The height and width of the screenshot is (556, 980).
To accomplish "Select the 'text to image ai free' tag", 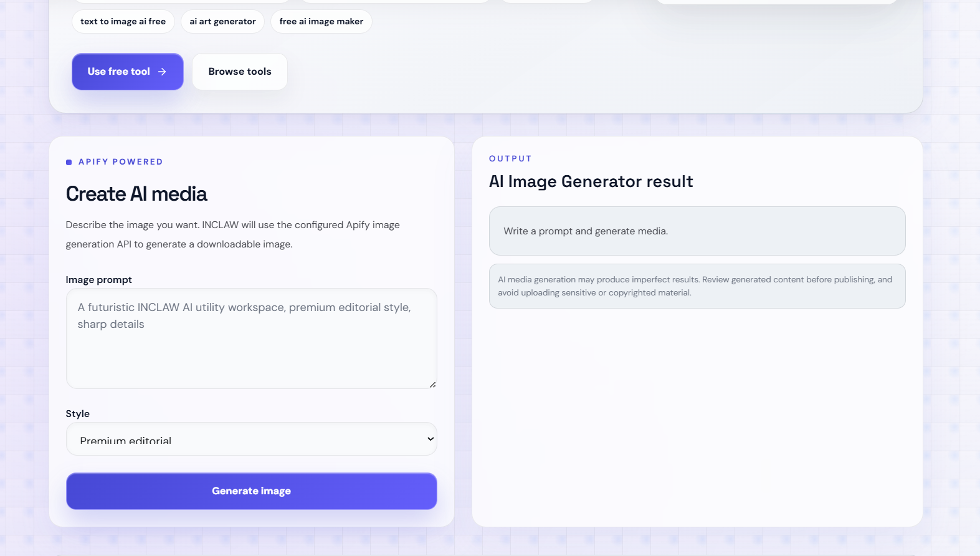I will click(x=123, y=21).
